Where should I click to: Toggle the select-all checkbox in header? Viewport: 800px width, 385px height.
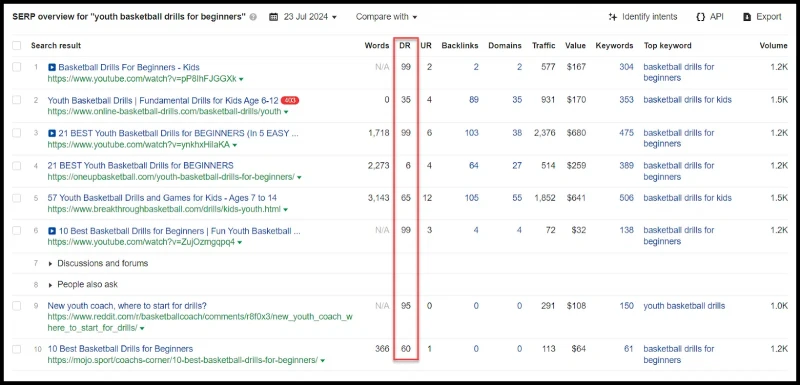(x=17, y=45)
